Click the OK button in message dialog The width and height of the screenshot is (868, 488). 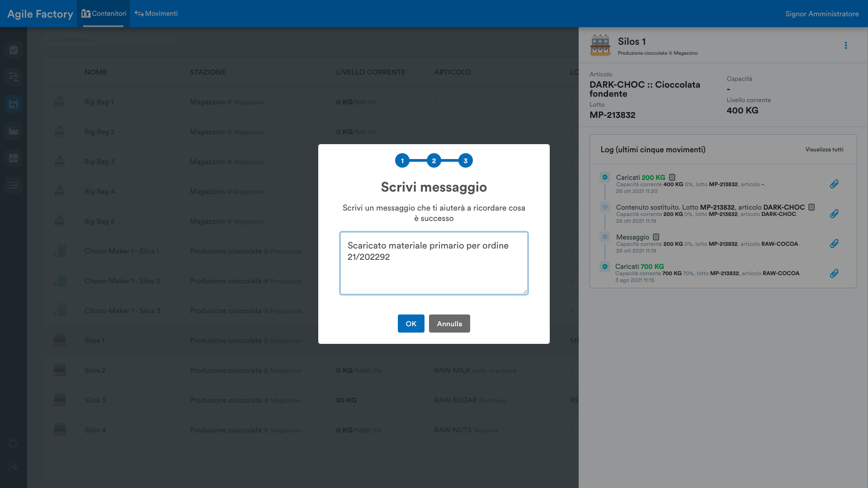click(x=411, y=324)
